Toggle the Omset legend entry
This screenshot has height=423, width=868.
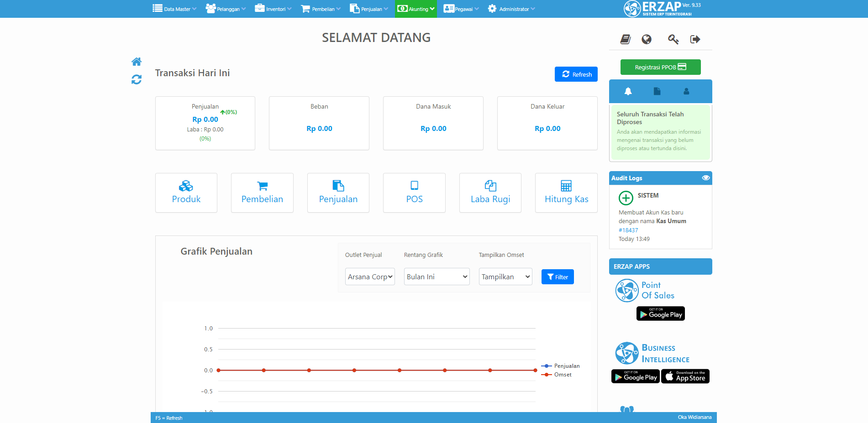556,375
